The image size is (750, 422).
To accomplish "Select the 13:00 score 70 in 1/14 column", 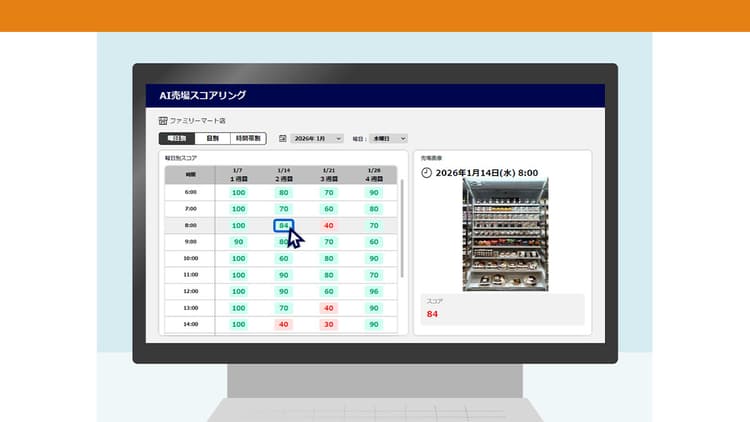I will point(284,308).
